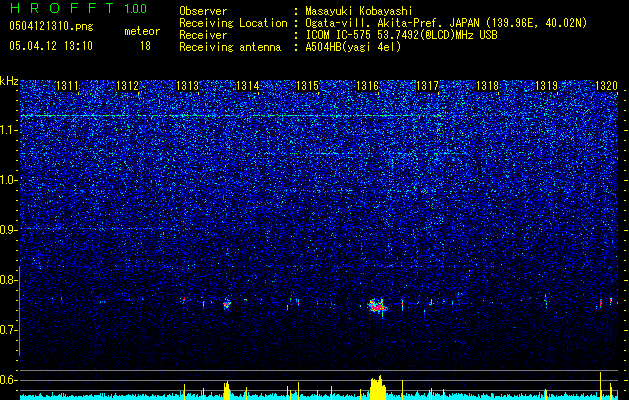Click the 0.6 frequency axis label
Screen dimensions: 629x400
9,380
